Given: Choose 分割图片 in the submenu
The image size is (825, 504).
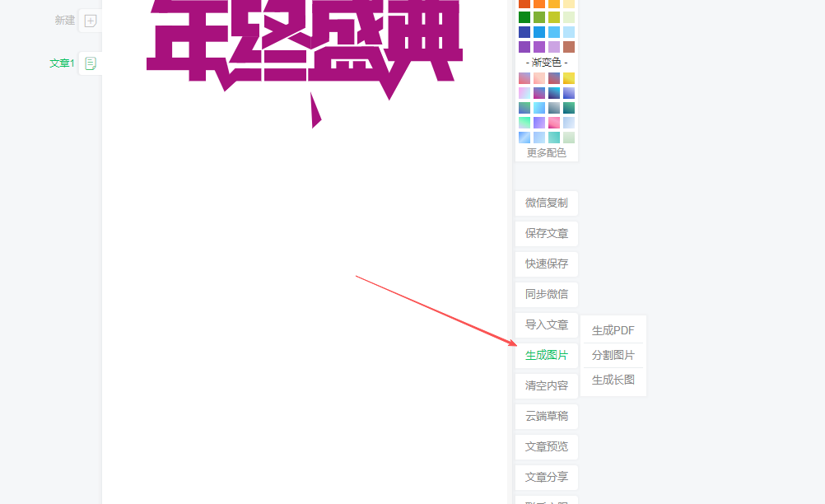Looking at the screenshot, I should click(x=613, y=355).
